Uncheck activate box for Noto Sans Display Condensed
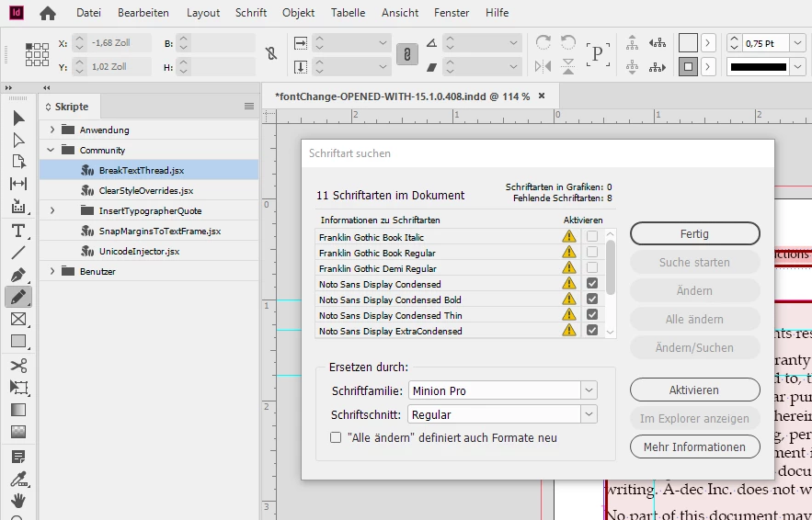 pyautogui.click(x=592, y=283)
